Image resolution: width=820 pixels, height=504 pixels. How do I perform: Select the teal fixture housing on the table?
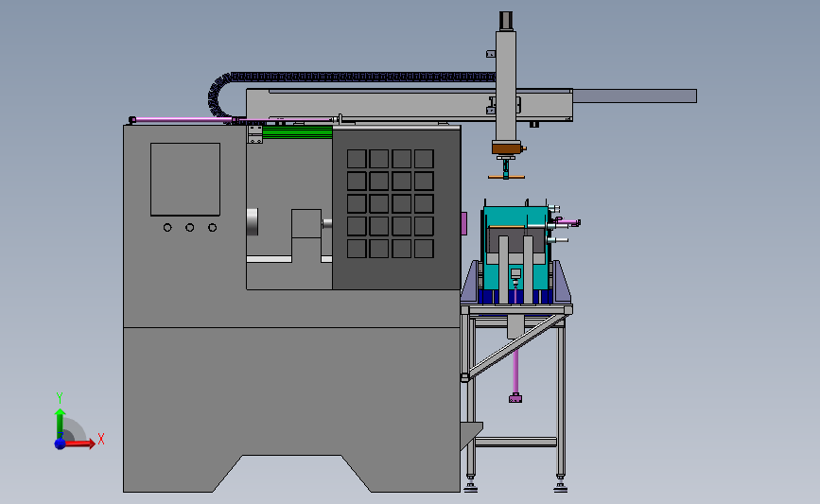[x=515, y=246]
